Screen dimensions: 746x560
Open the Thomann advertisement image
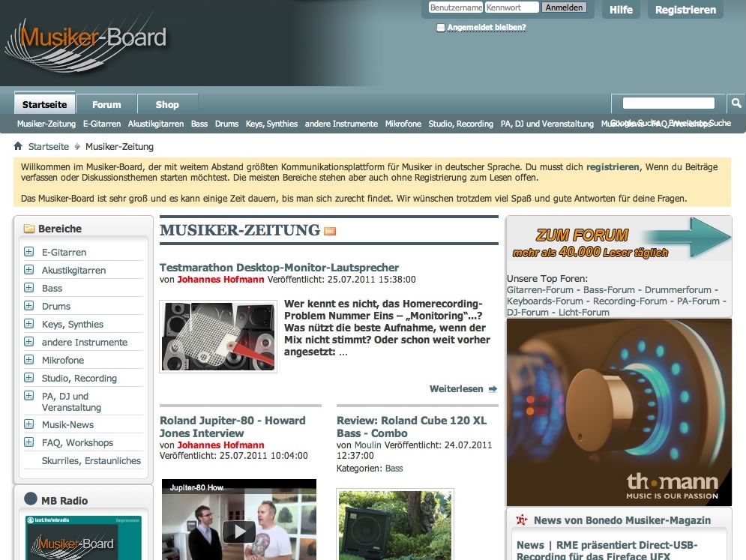click(x=619, y=412)
